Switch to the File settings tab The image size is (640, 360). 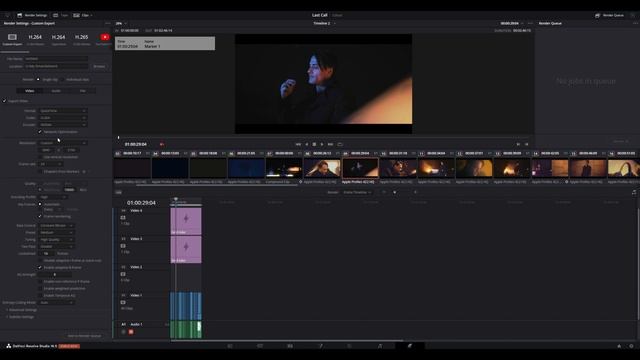[x=82, y=91]
